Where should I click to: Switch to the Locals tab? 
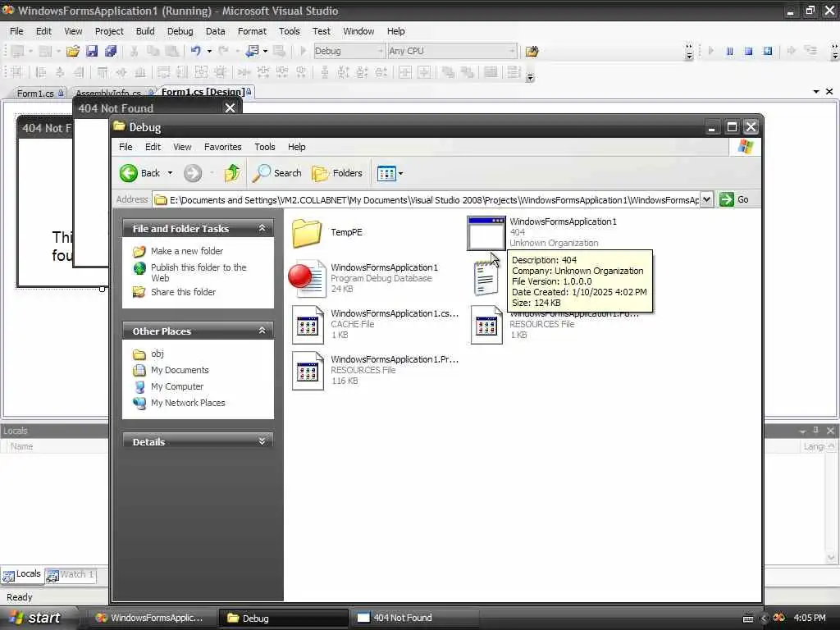(x=22, y=574)
